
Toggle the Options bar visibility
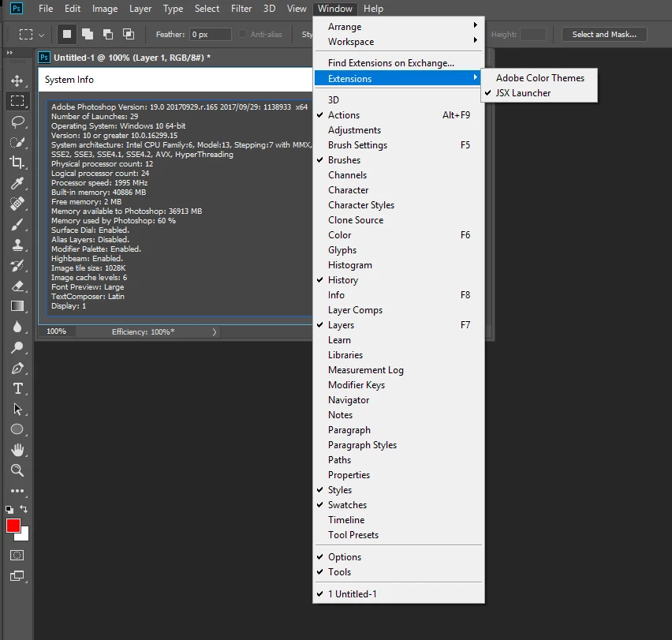click(x=398, y=557)
